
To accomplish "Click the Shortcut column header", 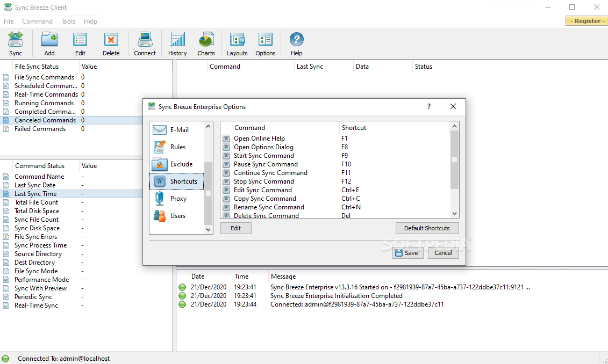I will [395, 128].
